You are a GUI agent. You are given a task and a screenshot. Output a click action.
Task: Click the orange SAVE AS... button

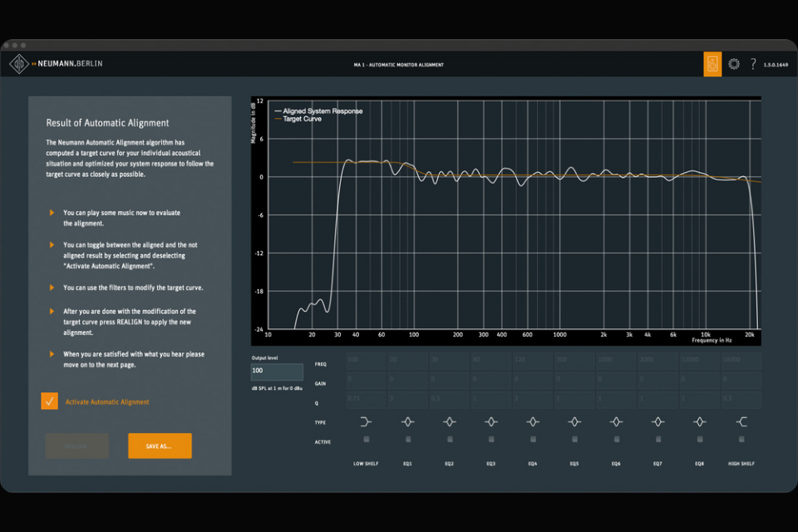coord(160,446)
